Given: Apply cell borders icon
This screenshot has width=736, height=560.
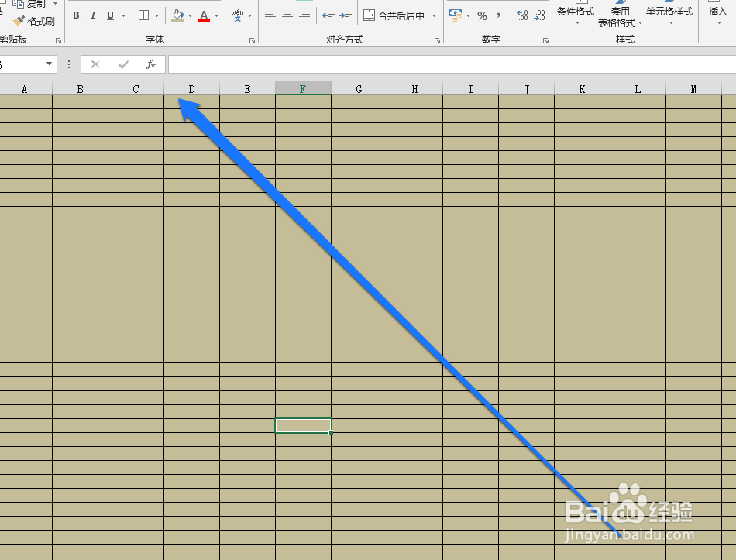Looking at the screenshot, I should [x=144, y=15].
